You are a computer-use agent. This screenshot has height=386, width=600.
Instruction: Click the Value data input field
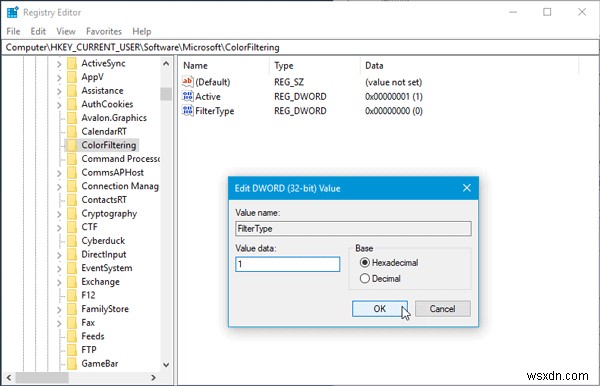[287, 264]
